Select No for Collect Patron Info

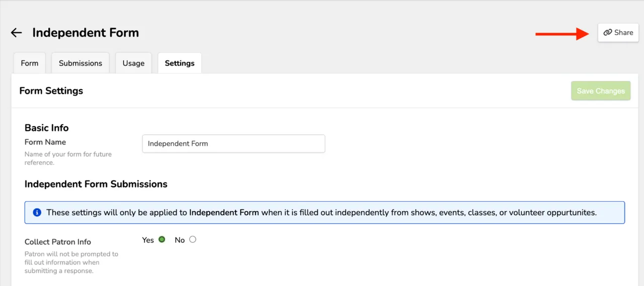tap(193, 240)
